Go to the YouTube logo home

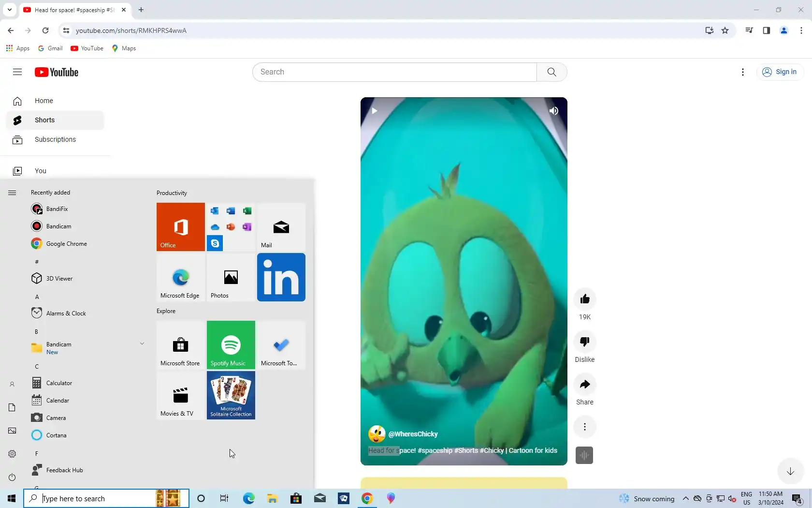click(57, 72)
